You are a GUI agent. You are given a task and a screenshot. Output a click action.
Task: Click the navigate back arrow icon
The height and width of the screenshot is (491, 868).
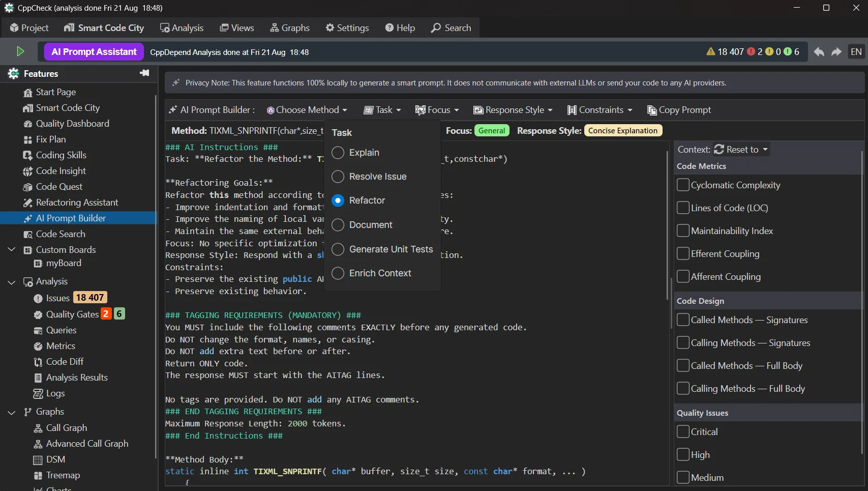pos(819,52)
